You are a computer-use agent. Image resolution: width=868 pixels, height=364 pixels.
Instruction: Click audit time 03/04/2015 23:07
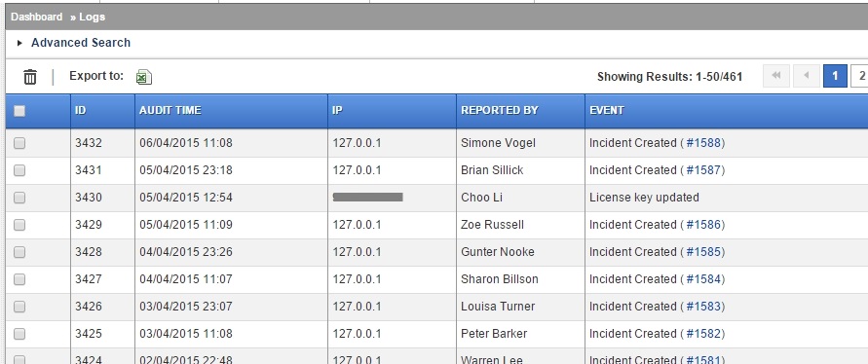point(186,306)
